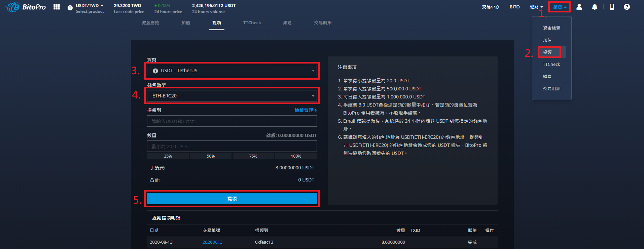This screenshot has height=249, width=644.
Task: Open the apps grid menu icon
Action: click(x=57, y=7)
